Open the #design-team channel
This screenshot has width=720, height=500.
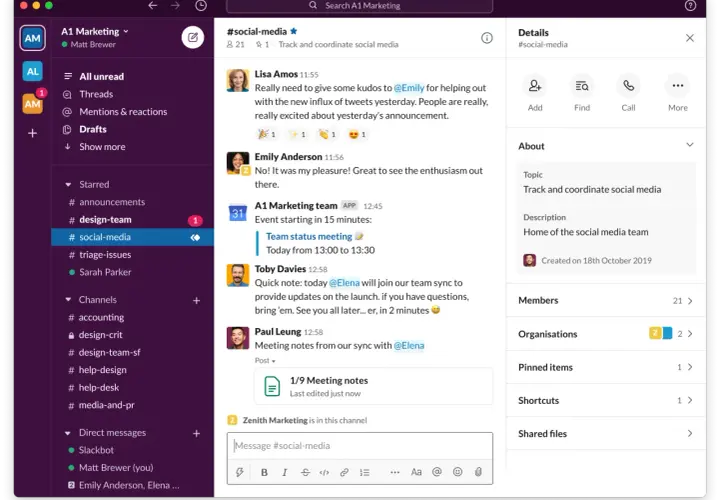click(132, 220)
